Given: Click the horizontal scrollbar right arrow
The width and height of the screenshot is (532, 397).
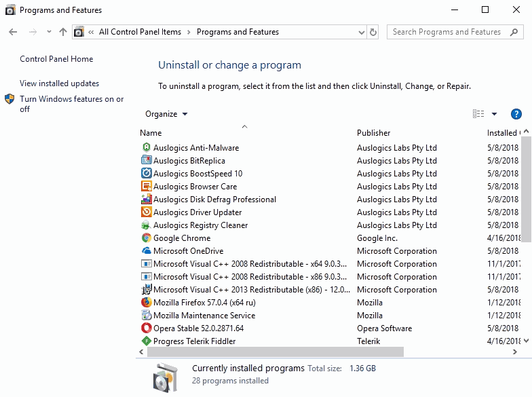Looking at the screenshot, I should pos(514,352).
